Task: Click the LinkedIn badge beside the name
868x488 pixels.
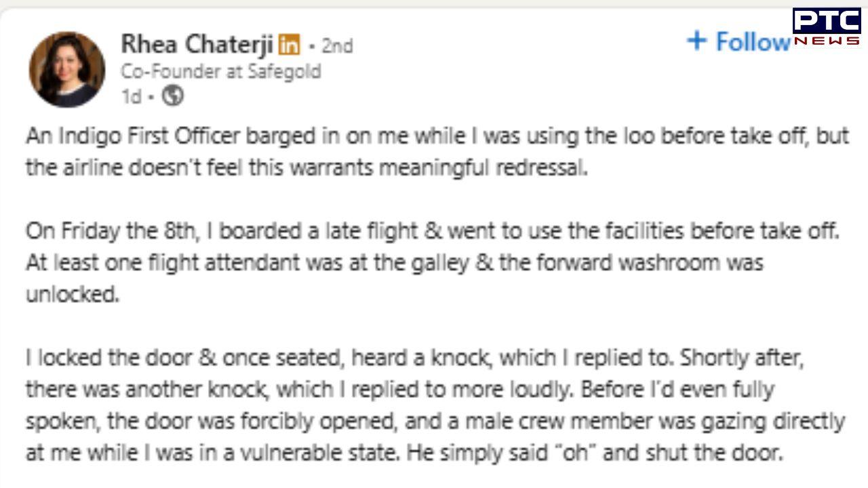Action: point(289,45)
